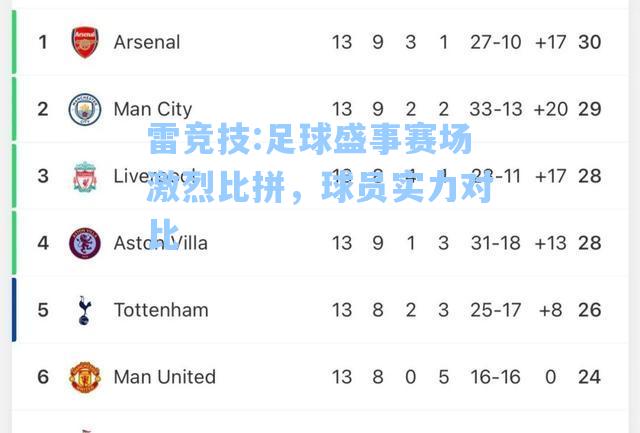Click the Man City club crest
Image resolution: width=640 pixels, height=433 pixels.
[85, 109]
